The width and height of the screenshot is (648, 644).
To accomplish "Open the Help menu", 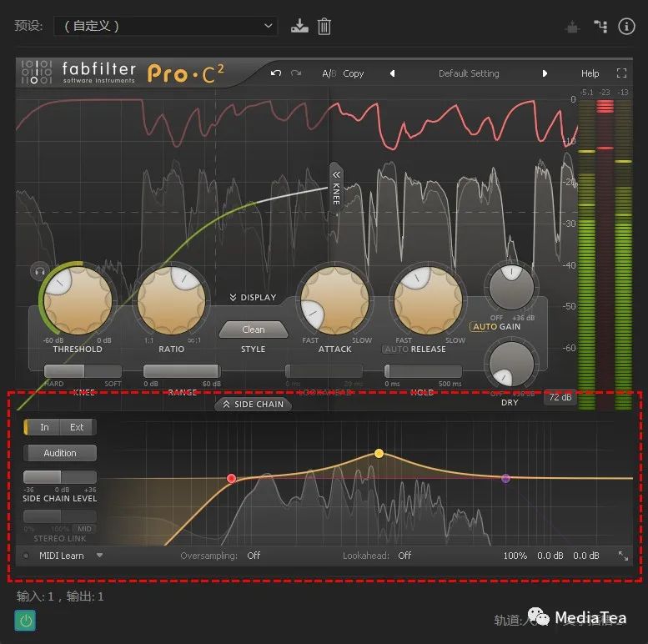I will point(590,73).
